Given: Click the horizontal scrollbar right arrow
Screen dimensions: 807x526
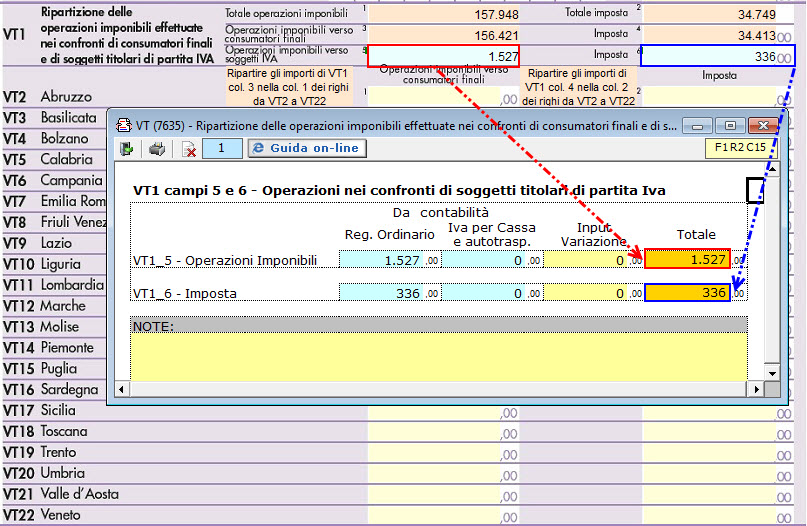Looking at the screenshot, I should pos(756,389).
